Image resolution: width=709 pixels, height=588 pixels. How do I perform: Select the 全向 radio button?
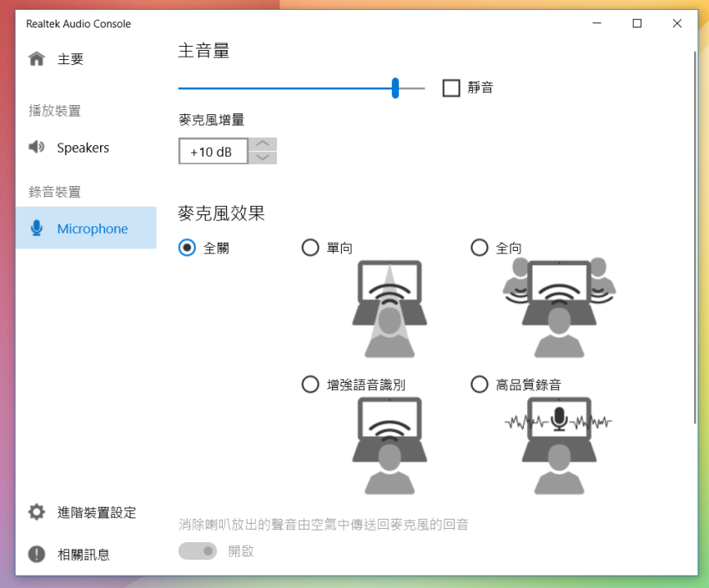[x=480, y=248]
